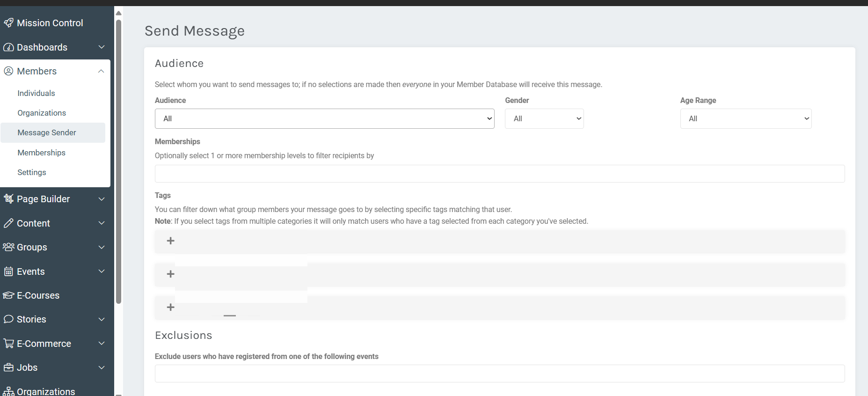Expand the Jobs menu chevron

[102, 367]
